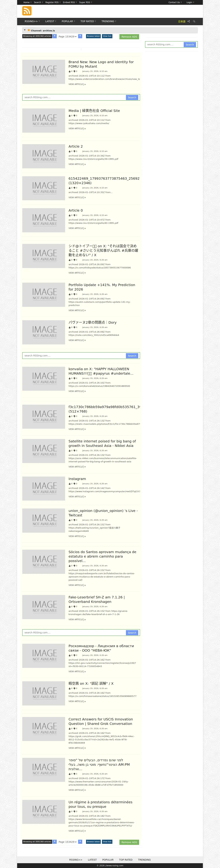The height and width of the screenshot is (868, 220).
Task: Open the Register RSS menu
Action: pos(53,2)
